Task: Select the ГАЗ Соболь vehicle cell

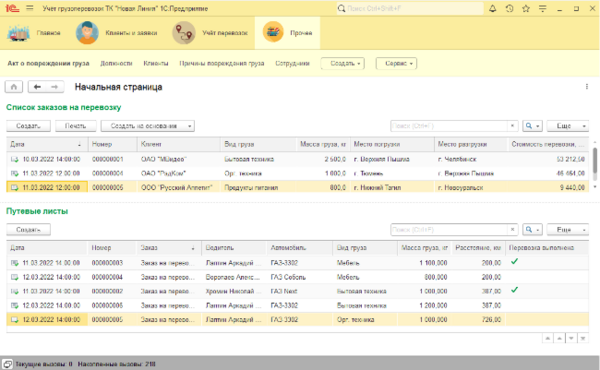Action: [300, 277]
